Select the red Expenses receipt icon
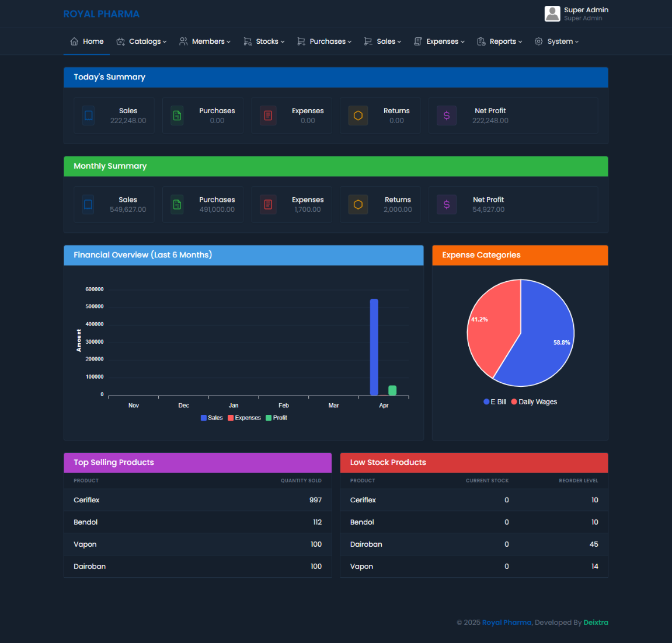This screenshot has width=672, height=643. tap(268, 115)
